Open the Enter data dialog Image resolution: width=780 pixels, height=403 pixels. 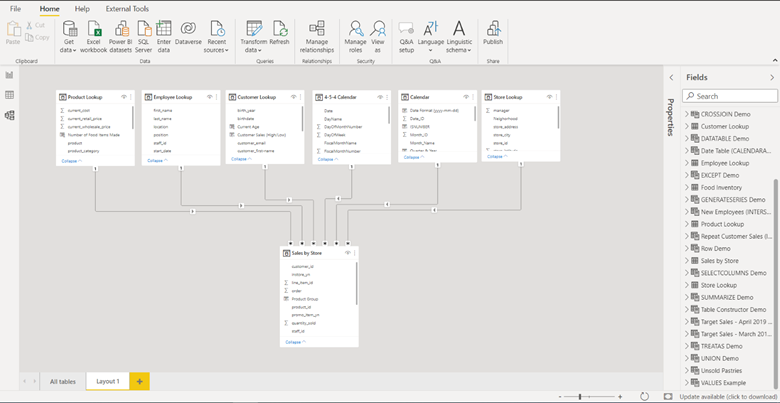164,37
